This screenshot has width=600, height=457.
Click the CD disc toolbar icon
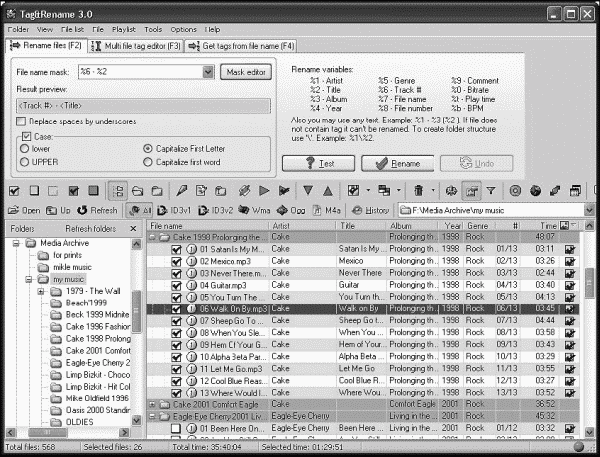click(x=515, y=191)
